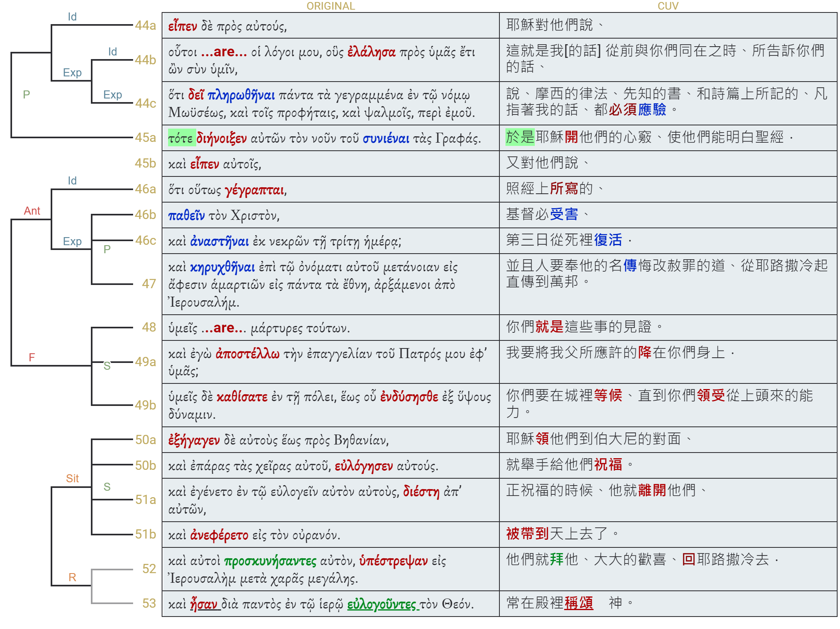
Task: Select verse label 49a
Action: [145, 362]
